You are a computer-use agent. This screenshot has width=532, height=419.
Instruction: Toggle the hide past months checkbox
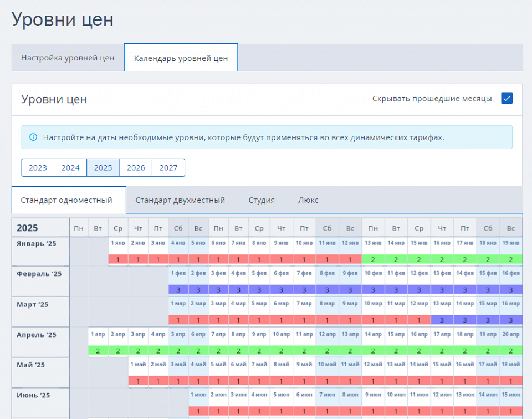click(x=507, y=98)
